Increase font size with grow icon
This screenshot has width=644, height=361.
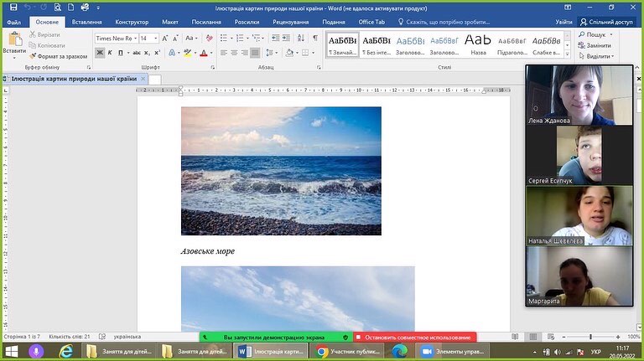click(x=164, y=39)
